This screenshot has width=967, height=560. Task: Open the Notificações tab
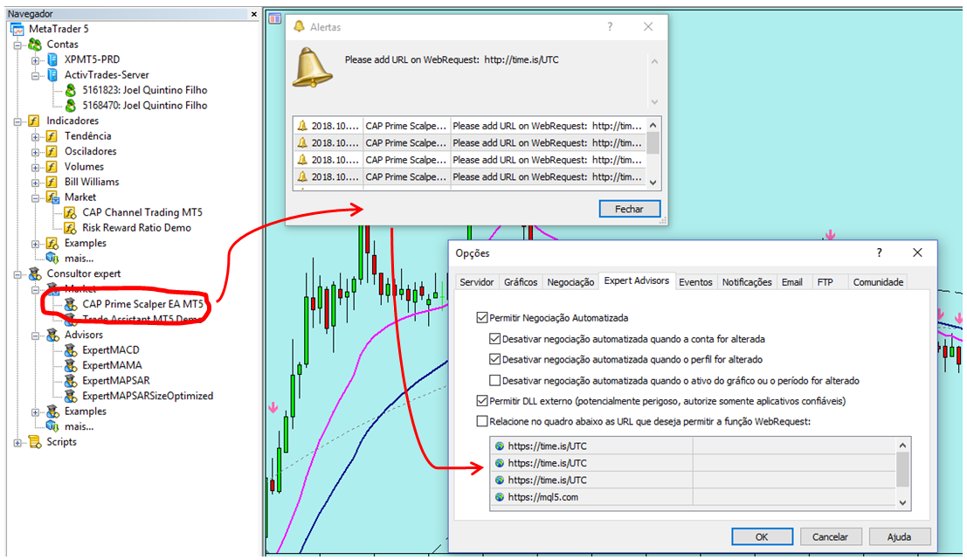[747, 282]
